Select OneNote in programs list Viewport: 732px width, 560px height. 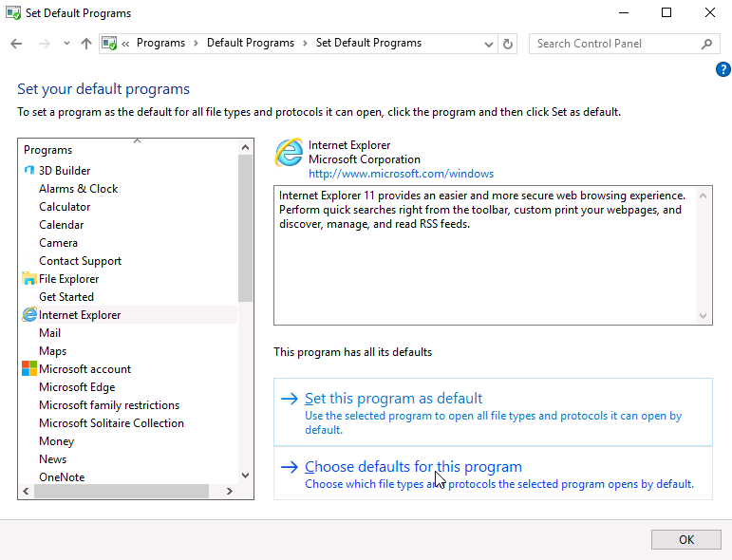click(62, 477)
